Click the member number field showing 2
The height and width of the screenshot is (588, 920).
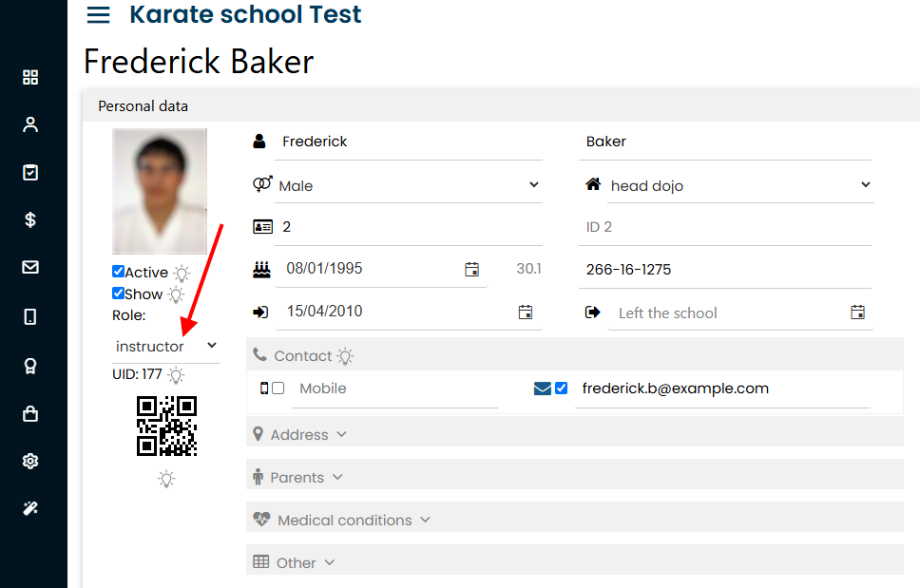[x=409, y=227]
